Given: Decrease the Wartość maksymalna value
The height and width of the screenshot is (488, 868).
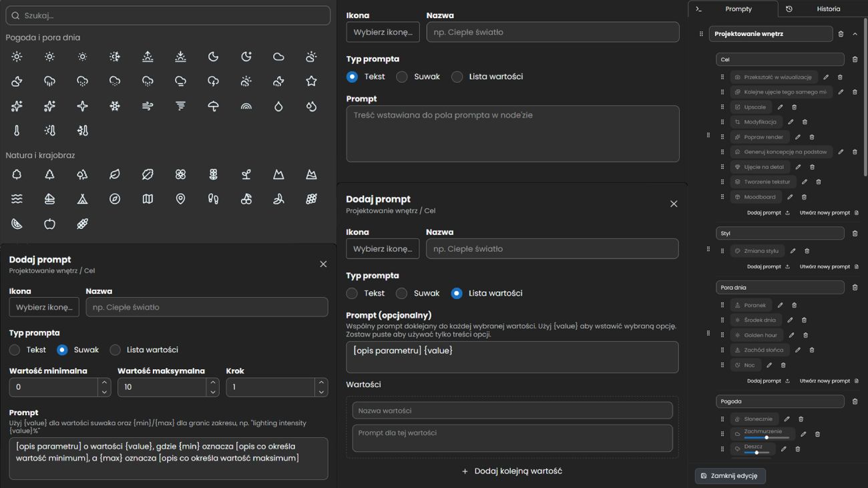Looking at the screenshot, I should 212,392.
